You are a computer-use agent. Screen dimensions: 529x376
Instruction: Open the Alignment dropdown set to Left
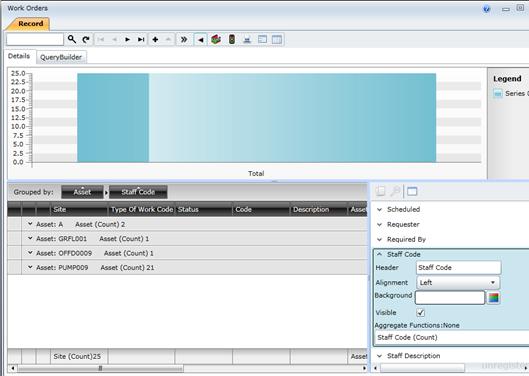[458, 283]
